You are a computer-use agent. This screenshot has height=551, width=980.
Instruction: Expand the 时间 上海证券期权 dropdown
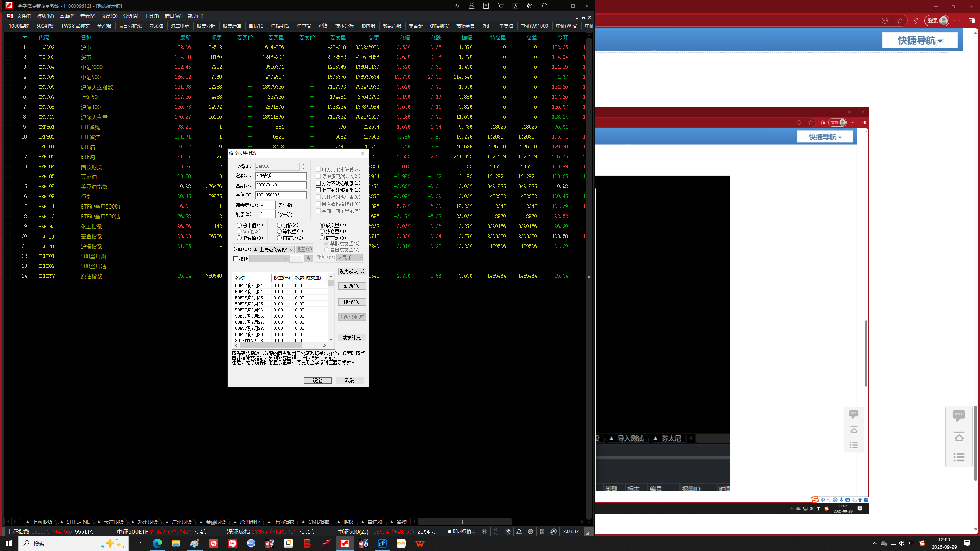click(x=291, y=249)
